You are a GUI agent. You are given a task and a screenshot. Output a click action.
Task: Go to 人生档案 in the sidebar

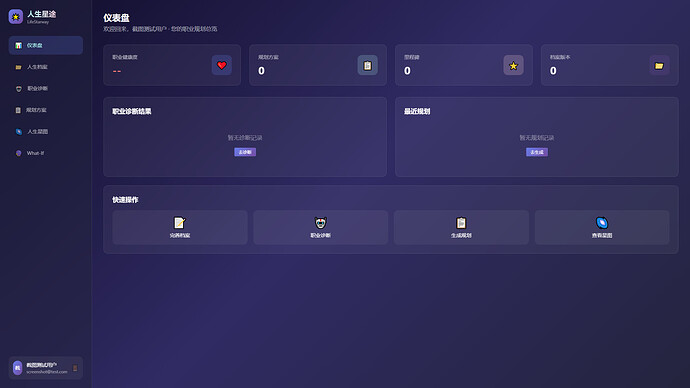46,67
